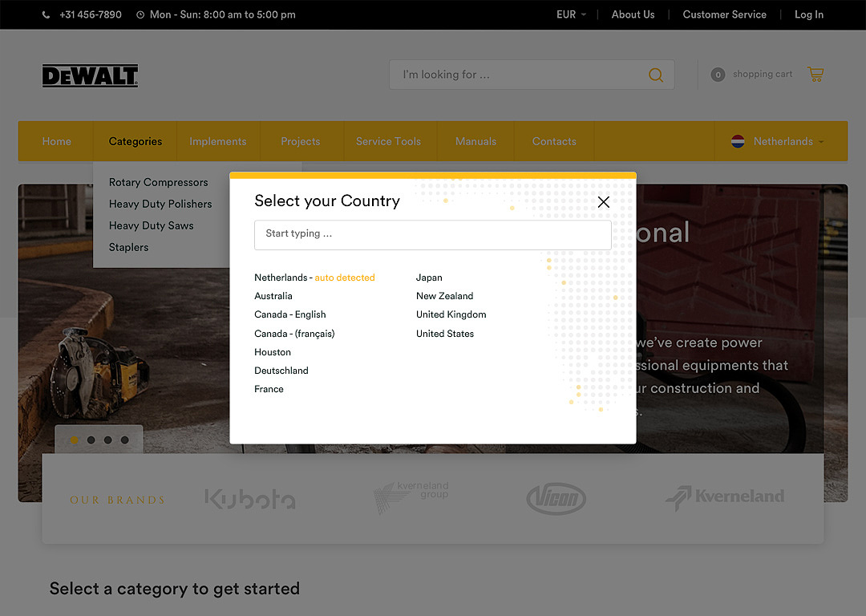Select the second carousel slide dot
This screenshot has height=616, width=866.
(x=91, y=440)
